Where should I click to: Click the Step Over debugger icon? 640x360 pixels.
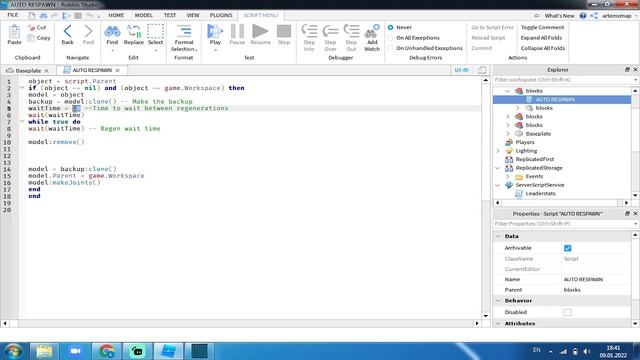click(x=330, y=31)
